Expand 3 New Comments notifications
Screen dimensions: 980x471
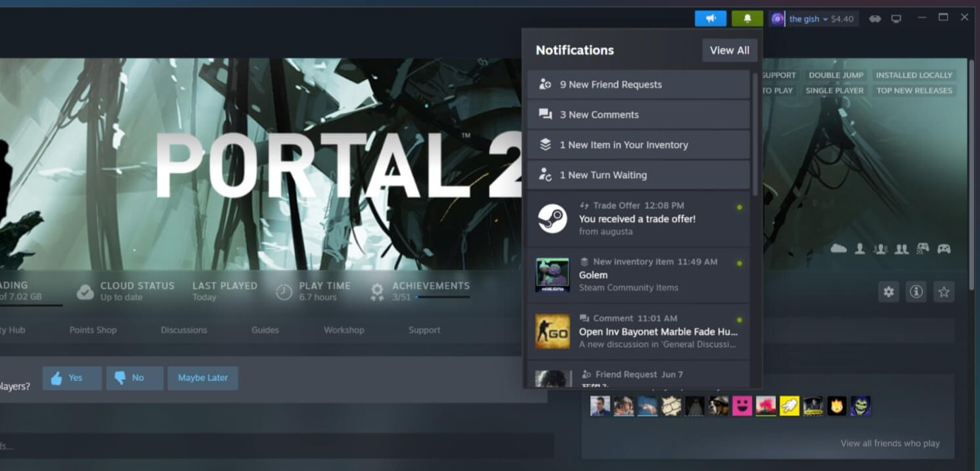[638, 114]
